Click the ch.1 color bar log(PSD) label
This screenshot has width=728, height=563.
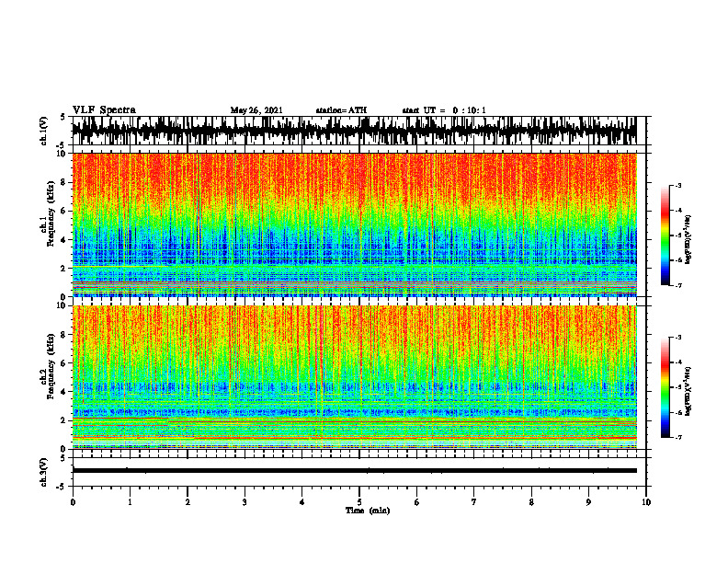tap(688, 240)
